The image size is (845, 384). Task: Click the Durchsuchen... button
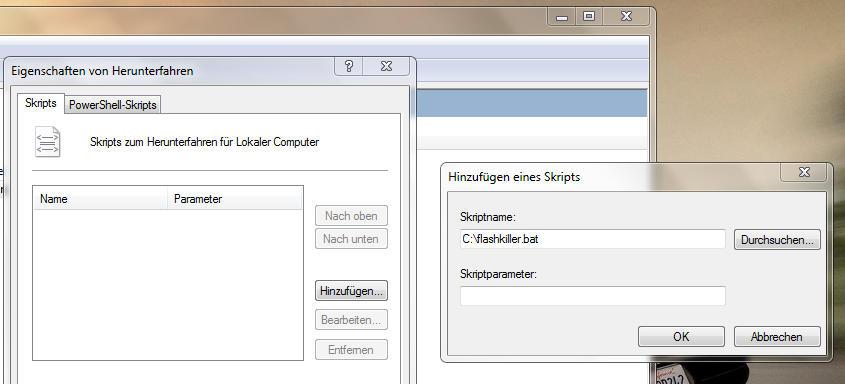coord(777,240)
